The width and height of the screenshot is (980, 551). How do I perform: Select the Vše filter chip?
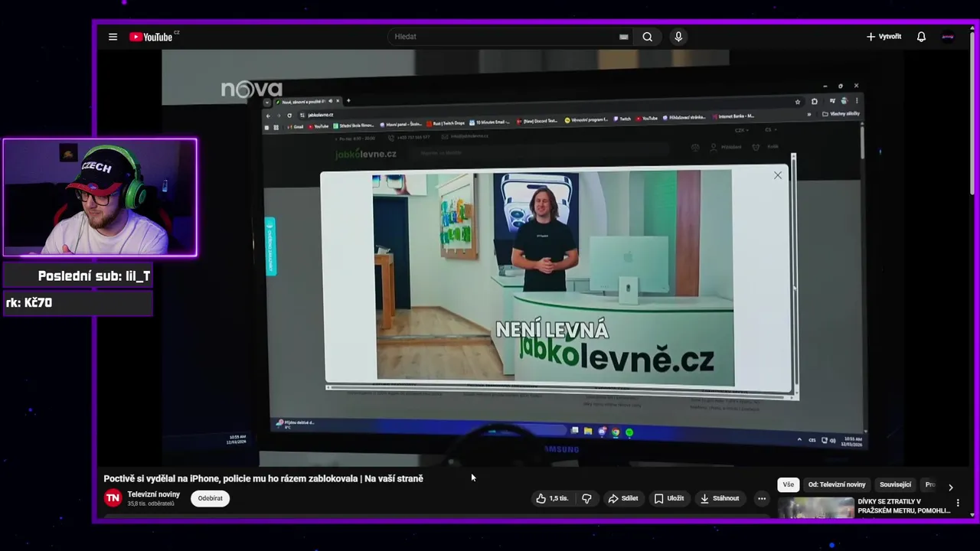pyautogui.click(x=789, y=484)
